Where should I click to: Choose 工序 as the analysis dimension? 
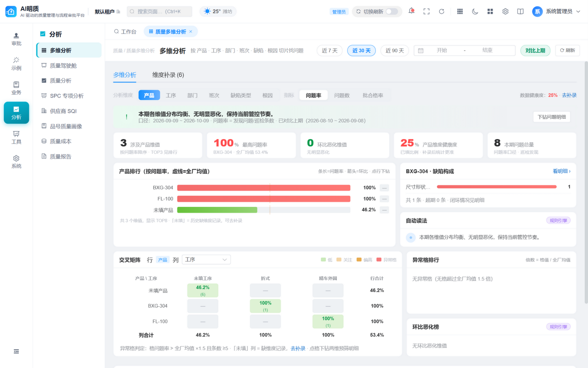click(171, 95)
